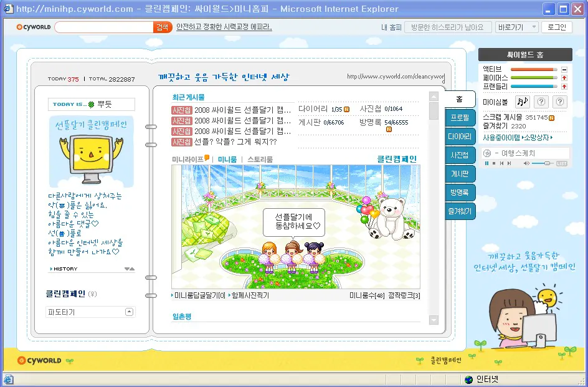Click the N badge next to 스크랩 게시물
This screenshot has width=588, height=387.
tap(551, 118)
